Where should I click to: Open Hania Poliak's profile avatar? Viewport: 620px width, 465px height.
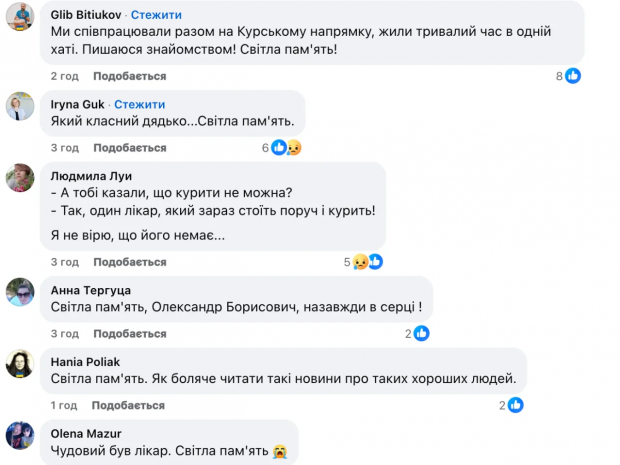pos(20,364)
